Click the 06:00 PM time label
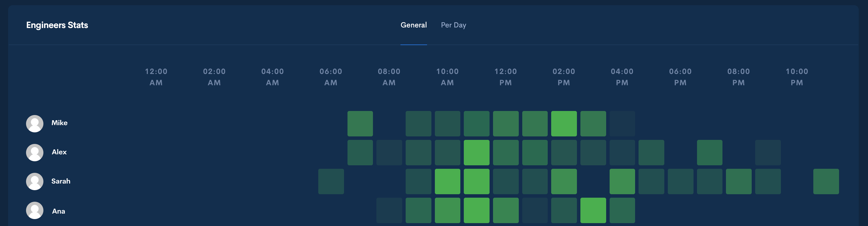Image resolution: width=868 pixels, height=226 pixels. tap(680, 77)
